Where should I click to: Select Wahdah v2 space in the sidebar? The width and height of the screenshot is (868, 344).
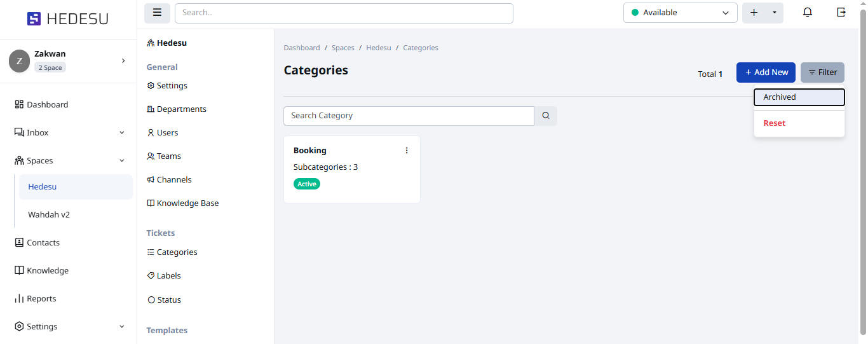point(49,214)
